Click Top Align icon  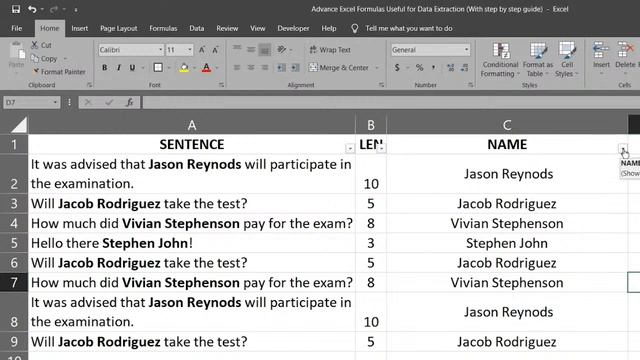237,49
